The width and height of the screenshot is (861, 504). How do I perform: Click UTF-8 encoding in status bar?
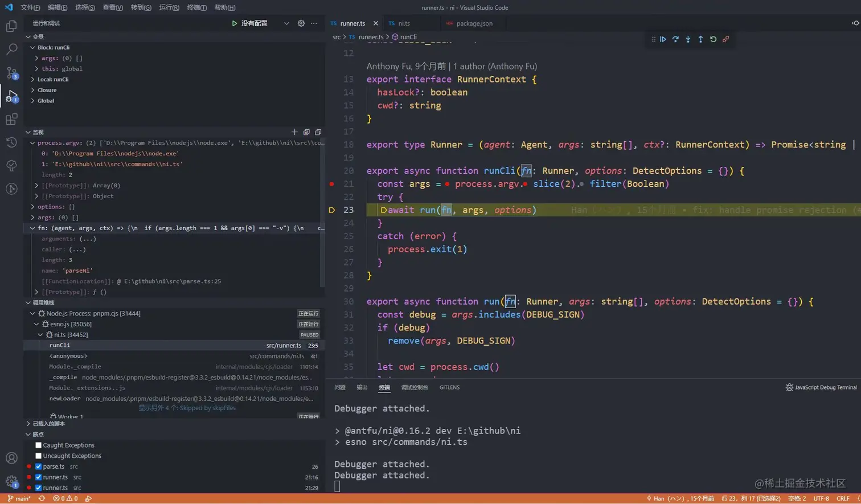[x=821, y=498]
